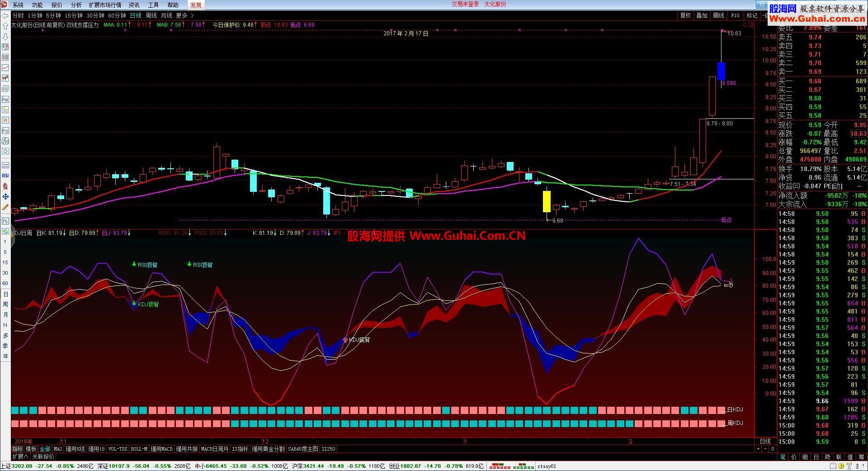Click the window list status bar icon
Viewport: 868px width, 471px height.
click(x=833, y=466)
